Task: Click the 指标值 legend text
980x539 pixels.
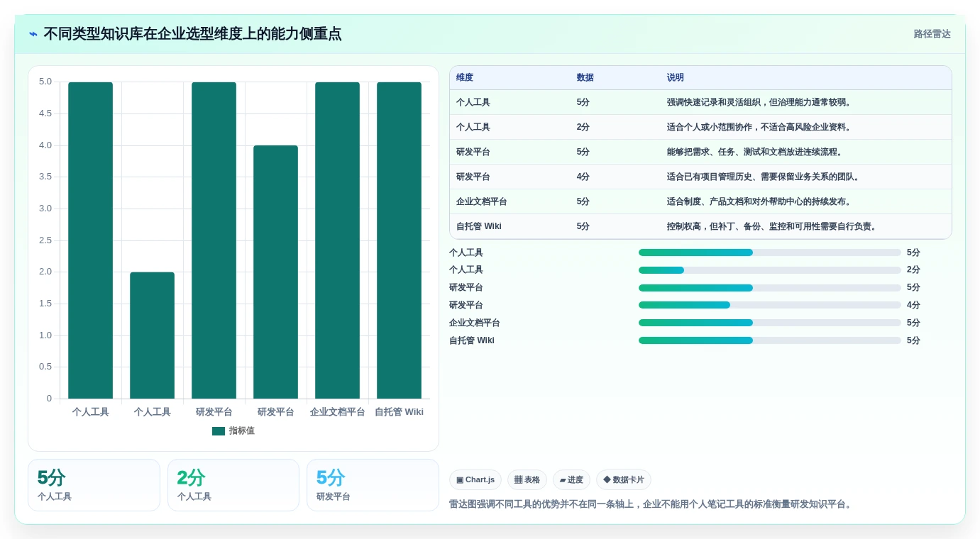Action: tap(241, 430)
